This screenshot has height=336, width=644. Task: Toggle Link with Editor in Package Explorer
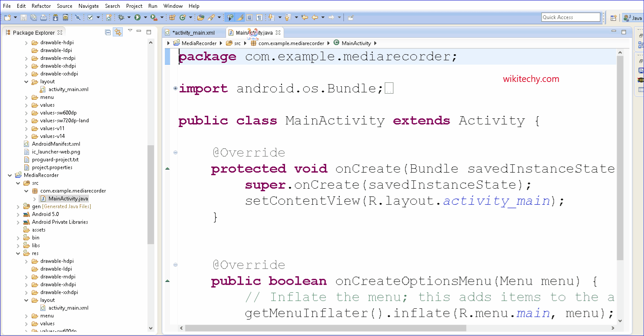coord(118,33)
